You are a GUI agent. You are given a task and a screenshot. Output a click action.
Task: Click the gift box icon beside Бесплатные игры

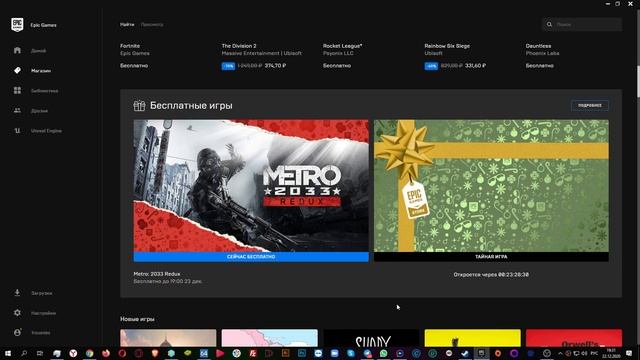point(139,106)
